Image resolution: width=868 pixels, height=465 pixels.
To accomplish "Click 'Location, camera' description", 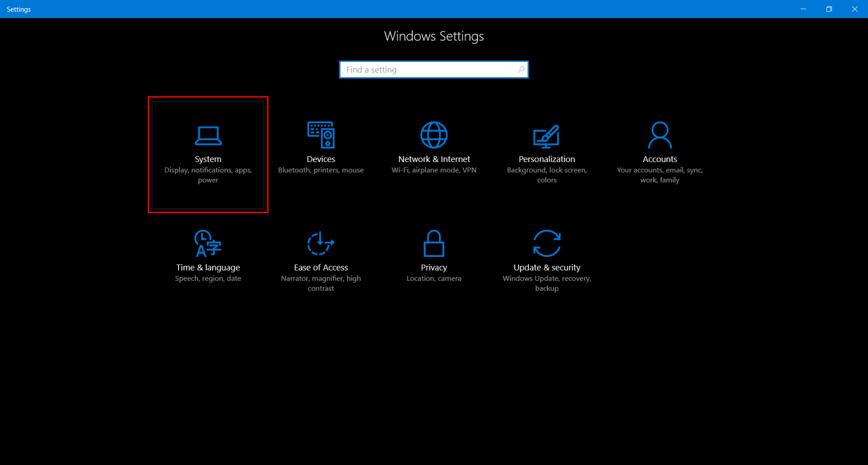I will [434, 279].
